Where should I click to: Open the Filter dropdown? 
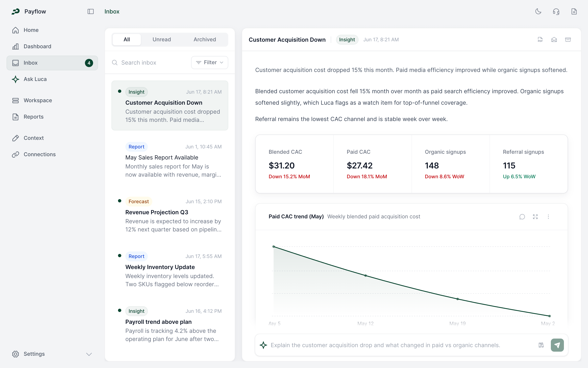coord(210,63)
